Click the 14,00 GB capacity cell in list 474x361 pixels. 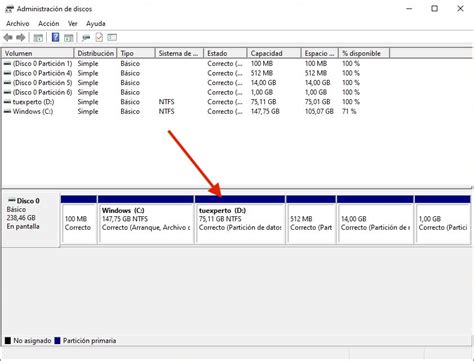[x=263, y=83]
